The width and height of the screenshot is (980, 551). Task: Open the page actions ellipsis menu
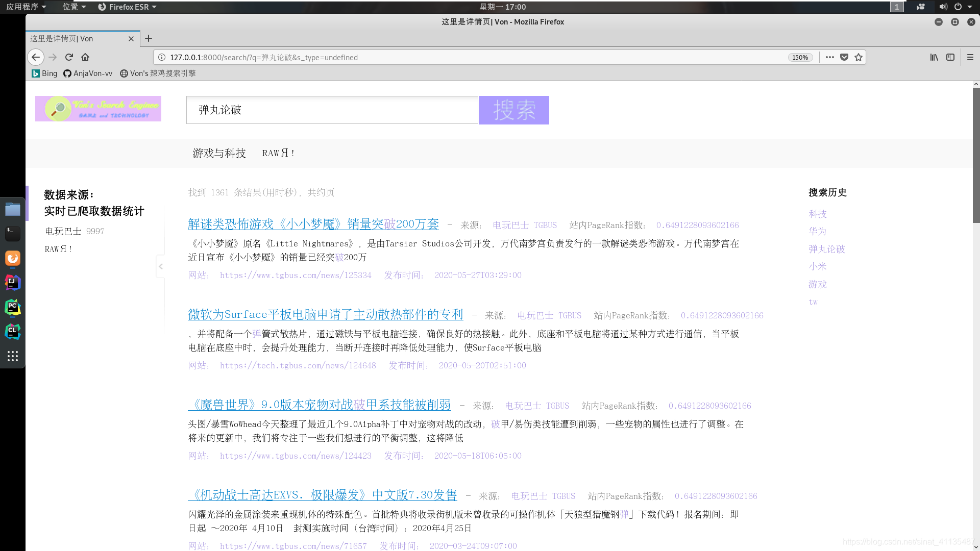pyautogui.click(x=830, y=57)
